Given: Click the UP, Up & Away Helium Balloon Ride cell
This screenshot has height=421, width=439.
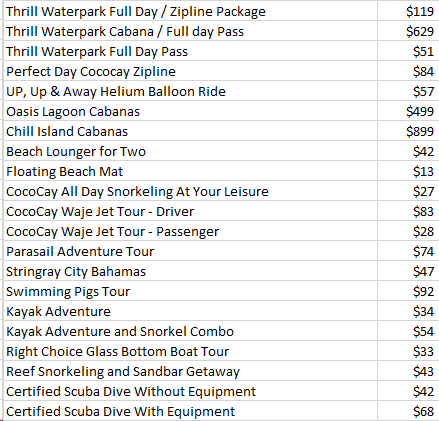Looking at the screenshot, I should pos(190,91).
